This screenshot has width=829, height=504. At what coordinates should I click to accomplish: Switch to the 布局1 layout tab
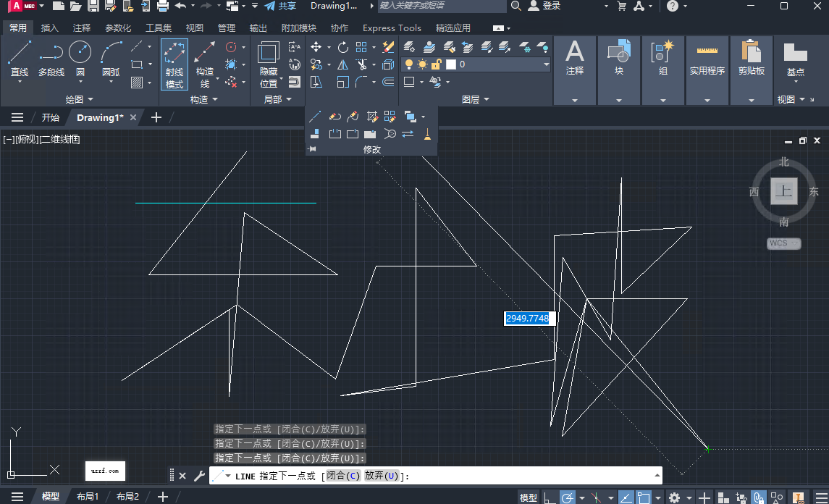coord(88,496)
